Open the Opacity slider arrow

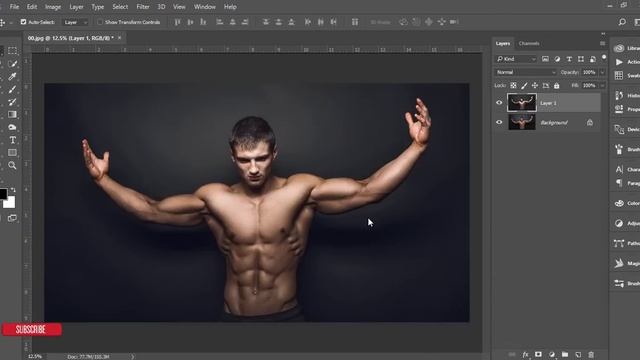tap(602, 72)
